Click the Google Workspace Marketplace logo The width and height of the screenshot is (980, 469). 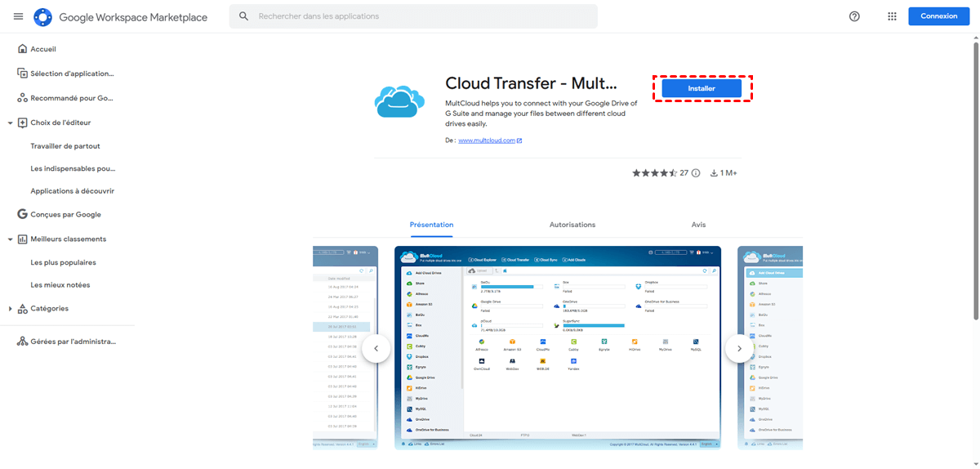(42, 16)
